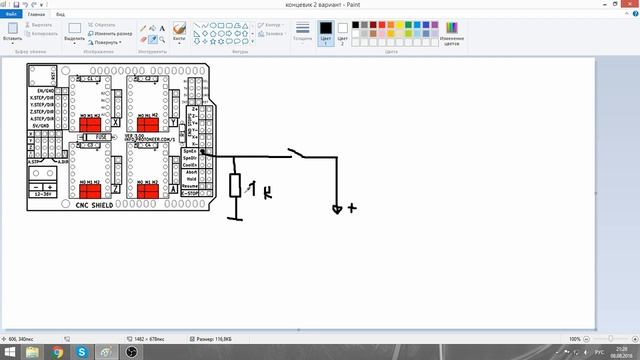Image resolution: width=640 pixels, height=360 pixels.
Task: Activate Color 2 (Цвет 2) selector
Action: (342, 33)
